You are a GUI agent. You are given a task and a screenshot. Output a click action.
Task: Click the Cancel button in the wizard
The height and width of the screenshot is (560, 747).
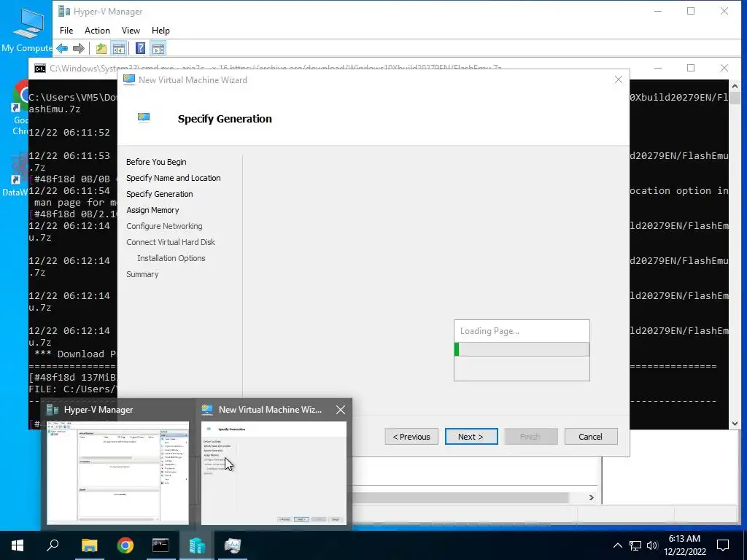[591, 437]
